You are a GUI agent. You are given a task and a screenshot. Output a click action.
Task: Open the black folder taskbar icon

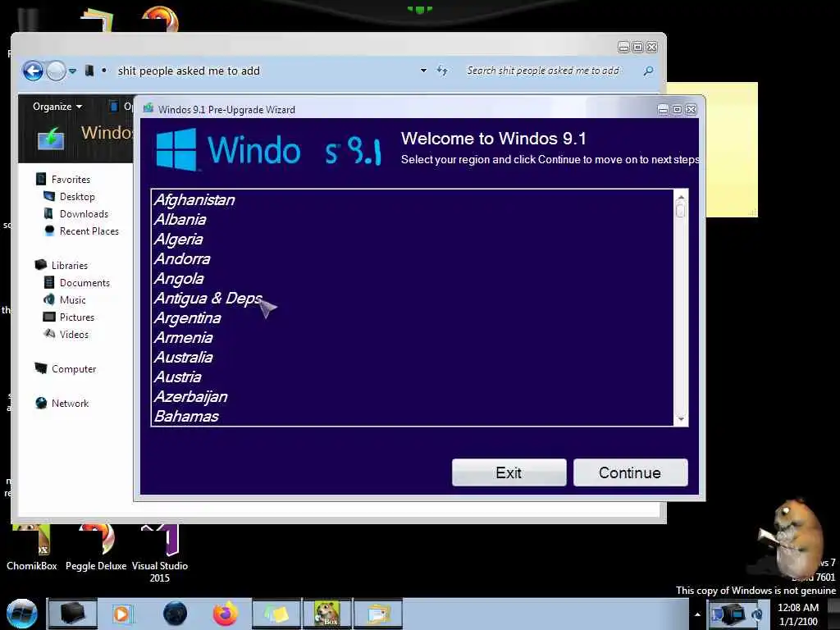(x=73, y=614)
